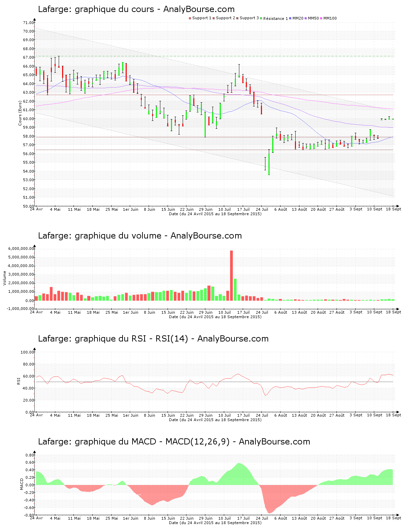Select the 'Support 2' legend label

click(226, 18)
